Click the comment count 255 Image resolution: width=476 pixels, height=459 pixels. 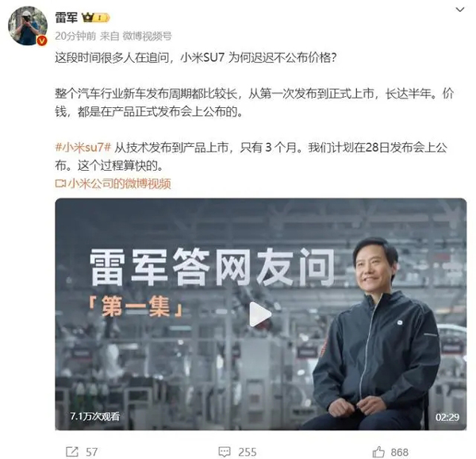(248, 452)
